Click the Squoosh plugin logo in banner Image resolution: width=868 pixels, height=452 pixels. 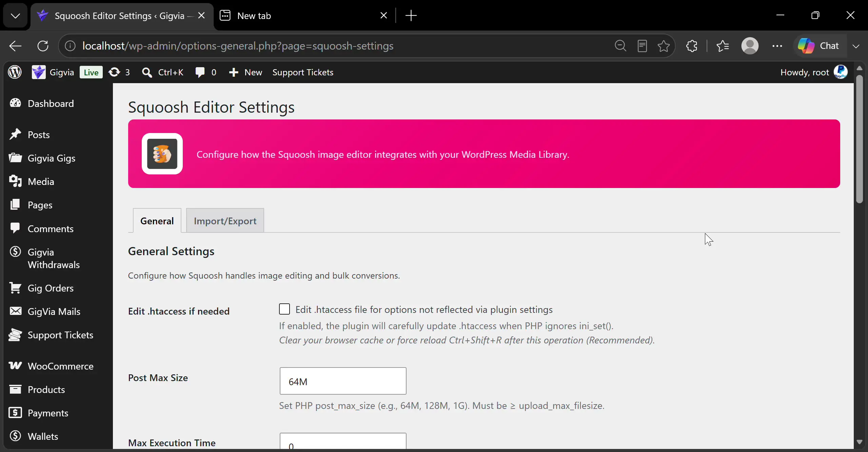click(x=162, y=154)
